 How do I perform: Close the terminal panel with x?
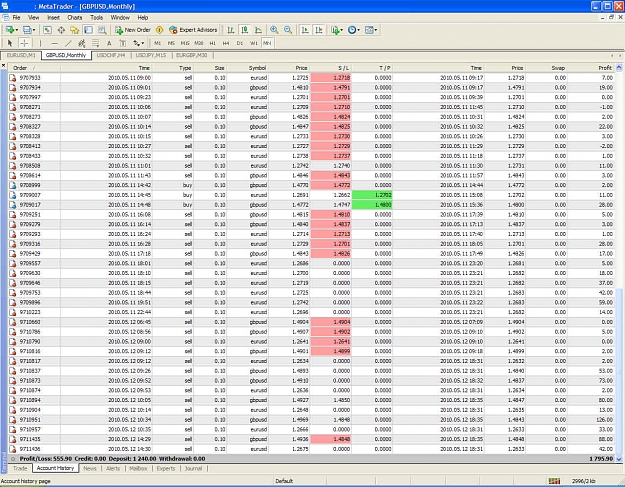(4, 65)
